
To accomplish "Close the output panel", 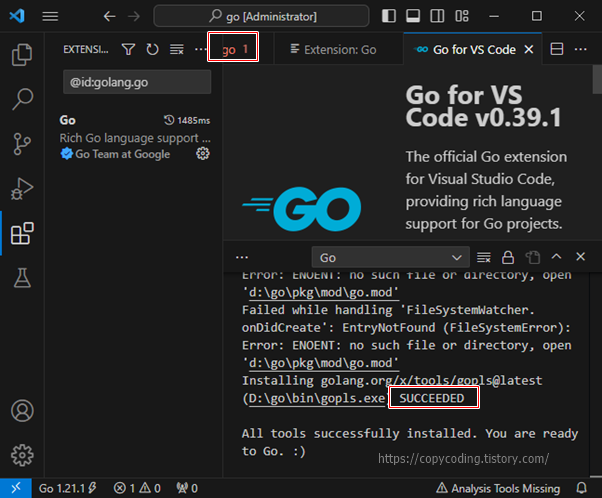I will pos(580,256).
